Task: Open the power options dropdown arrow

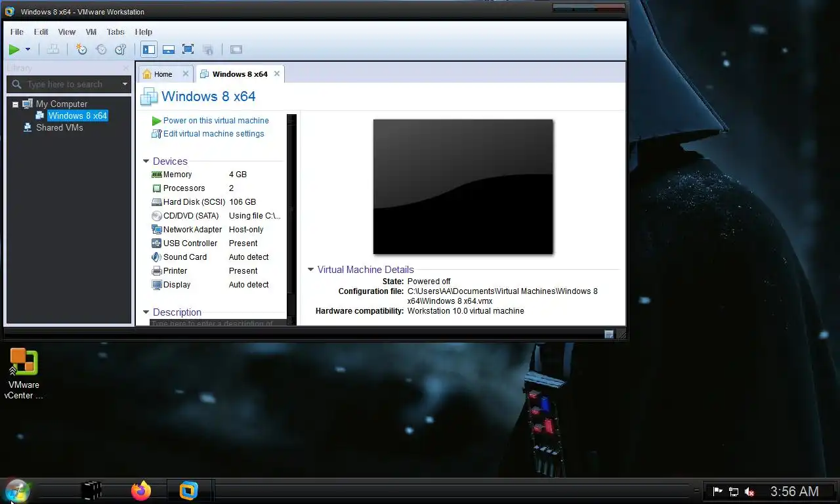Action: [x=28, y=49]
